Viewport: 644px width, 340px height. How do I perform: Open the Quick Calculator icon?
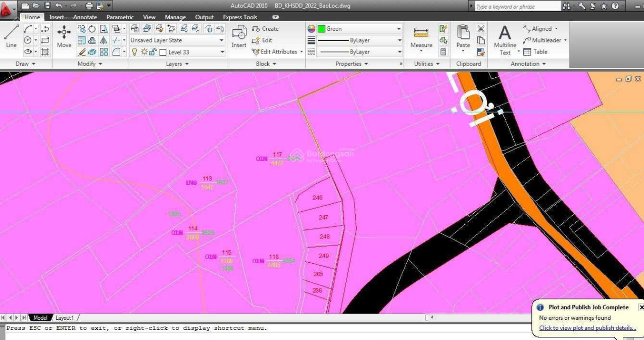(443, 52)
